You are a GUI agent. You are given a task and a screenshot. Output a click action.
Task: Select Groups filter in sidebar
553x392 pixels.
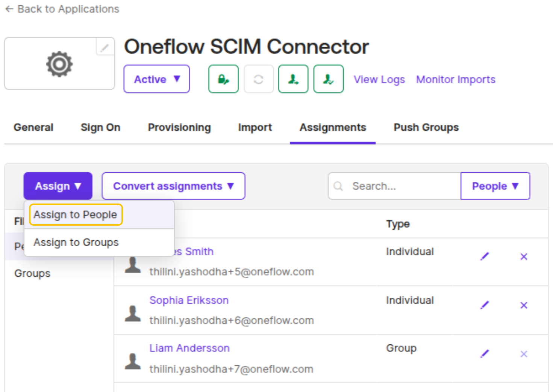point(32,273)
